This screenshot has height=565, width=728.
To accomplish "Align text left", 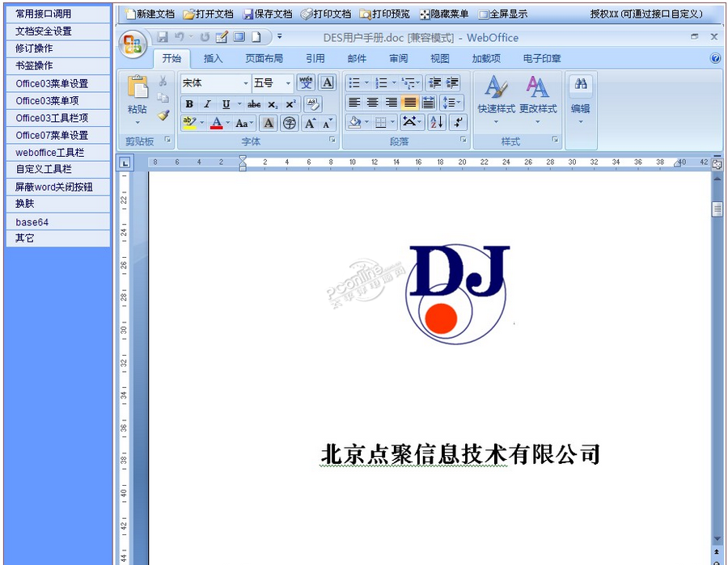I will (x=355, y=103).
